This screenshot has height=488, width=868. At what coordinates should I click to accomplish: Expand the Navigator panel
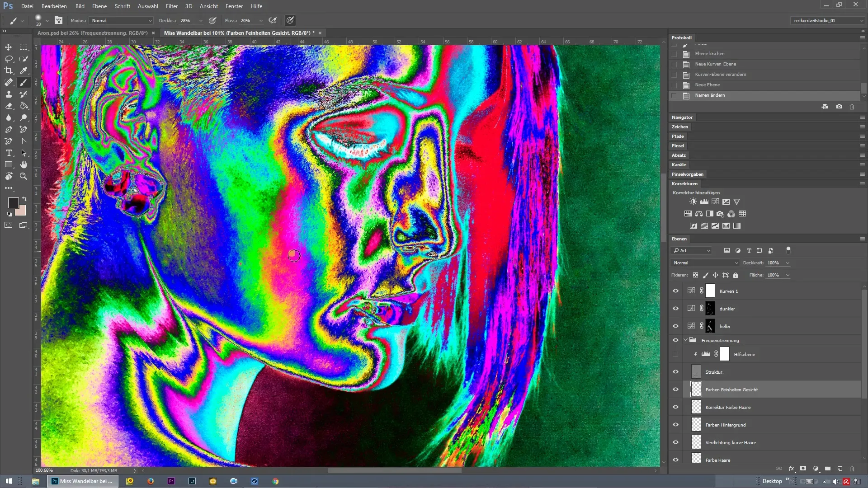pyautogui.click(x=682, y=117)
